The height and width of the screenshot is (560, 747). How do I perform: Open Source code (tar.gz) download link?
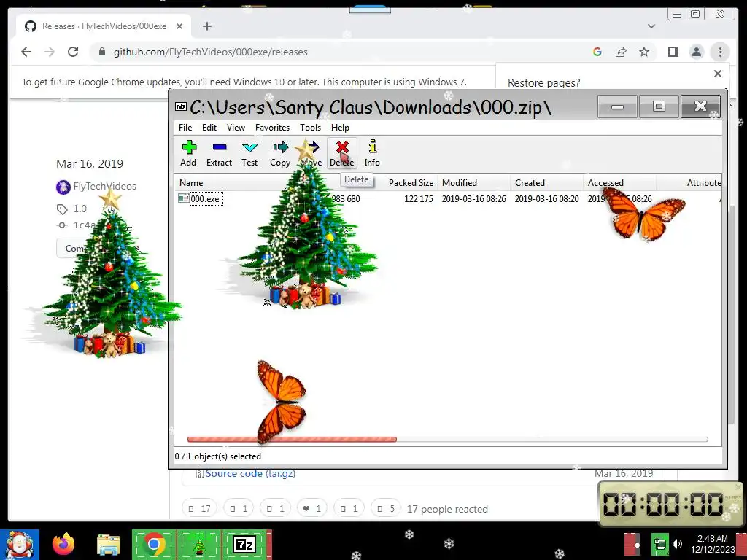coord(250,473)
